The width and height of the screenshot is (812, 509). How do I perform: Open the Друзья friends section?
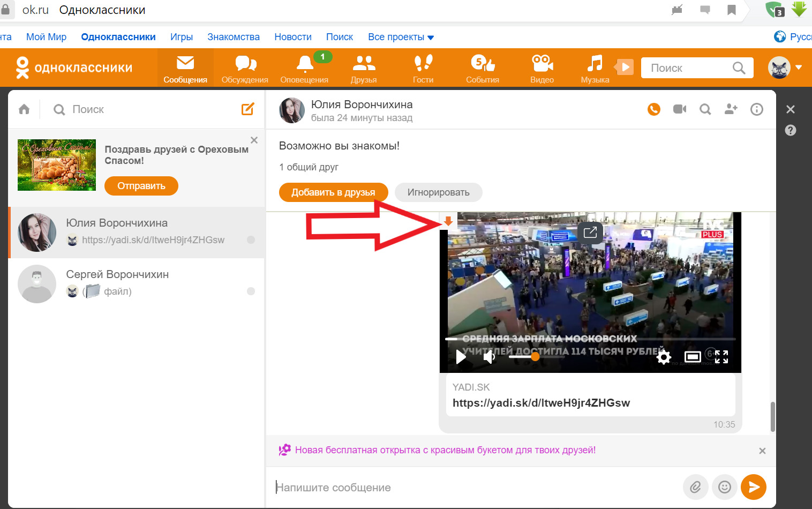[364, 69]
